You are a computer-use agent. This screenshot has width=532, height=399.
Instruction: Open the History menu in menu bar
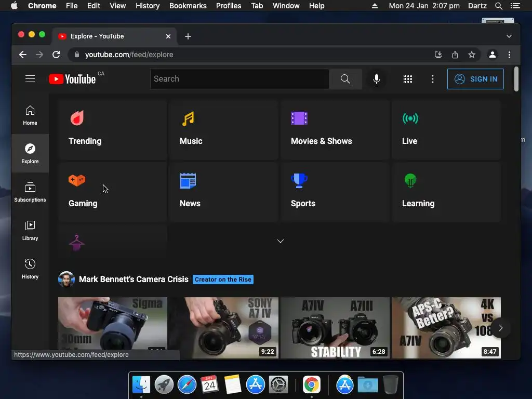[x=148, y=6]
